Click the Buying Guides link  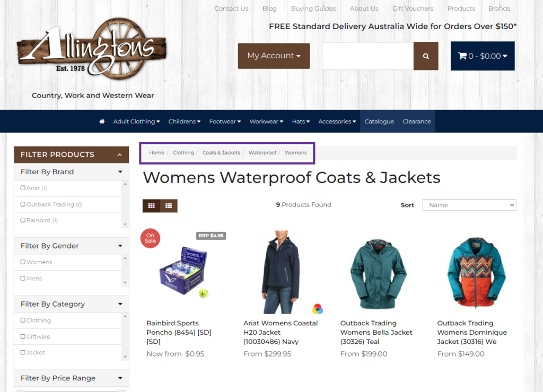tap(313, 8)
